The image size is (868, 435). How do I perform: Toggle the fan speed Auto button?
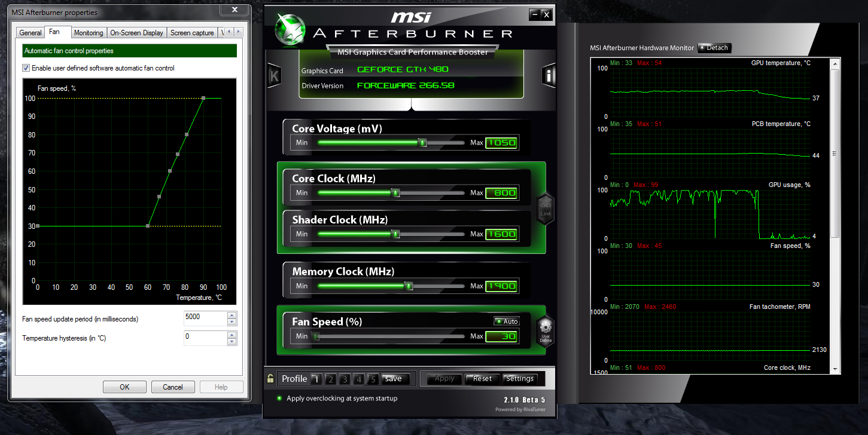pos(507,321)
